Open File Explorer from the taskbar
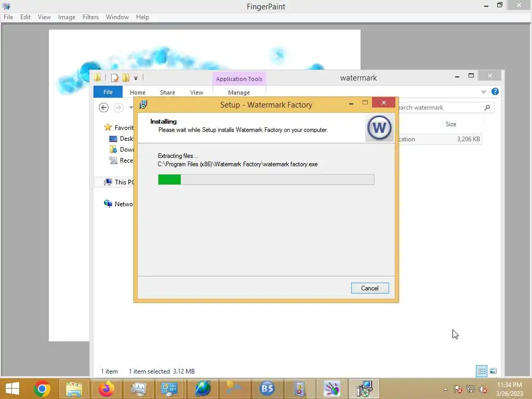The height and width of the screenshot is (399, 532). (74, 389)
